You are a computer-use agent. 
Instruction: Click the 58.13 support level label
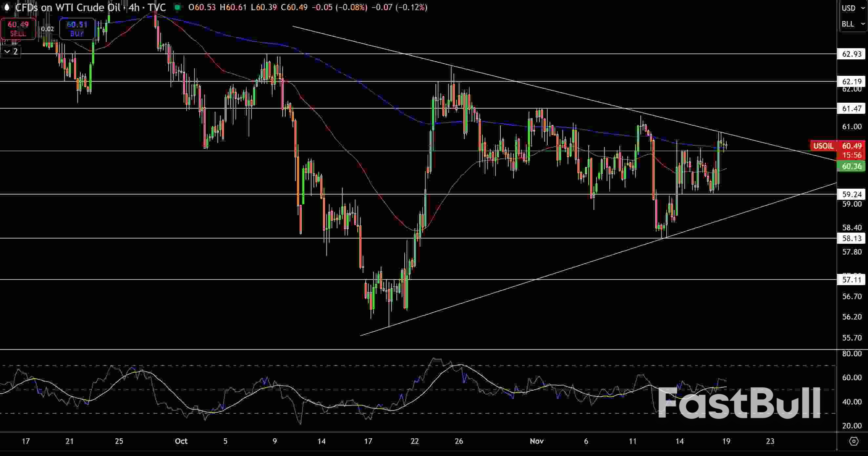(851, 238)
